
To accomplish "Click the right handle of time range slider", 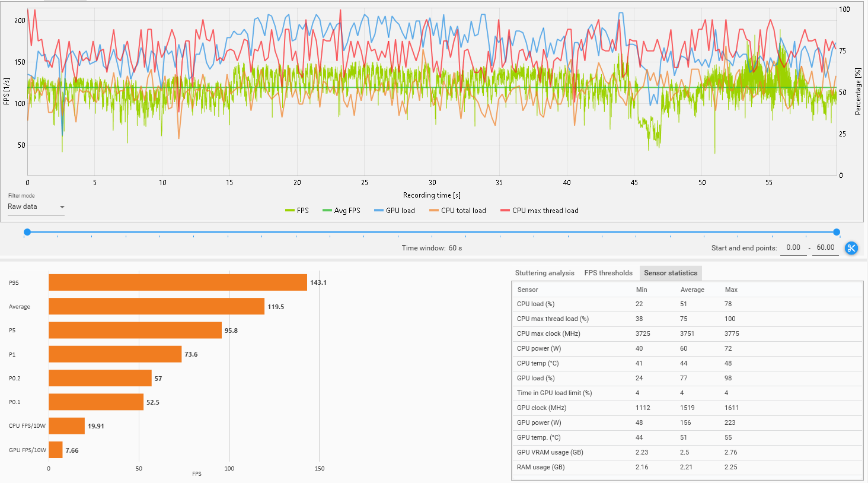I will click(x=837, y=232).
